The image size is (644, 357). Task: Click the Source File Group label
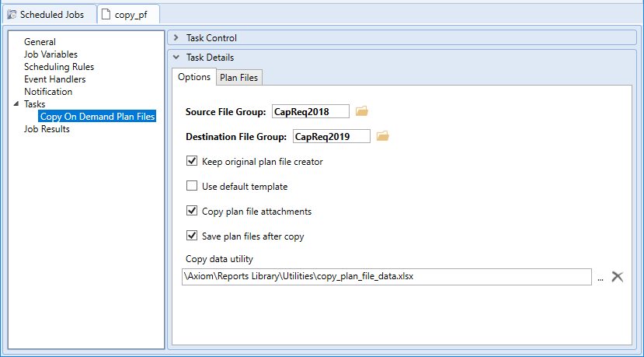pyautogui.click(x=226, y=112)
